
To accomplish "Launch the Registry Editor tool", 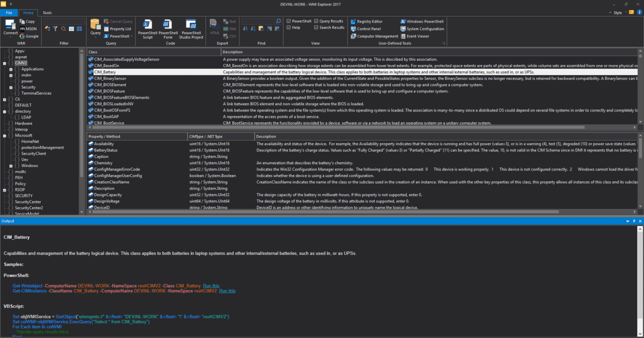I will pos(368,21).
